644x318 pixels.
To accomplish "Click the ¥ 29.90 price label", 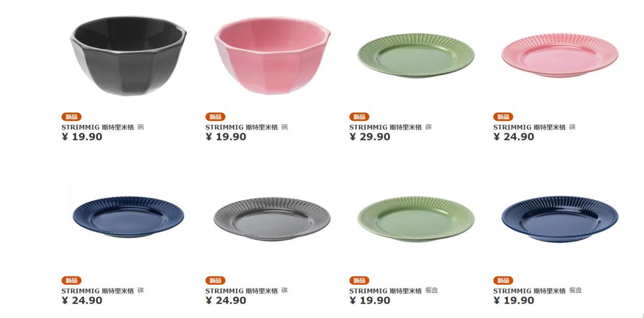I will point(370,137).
